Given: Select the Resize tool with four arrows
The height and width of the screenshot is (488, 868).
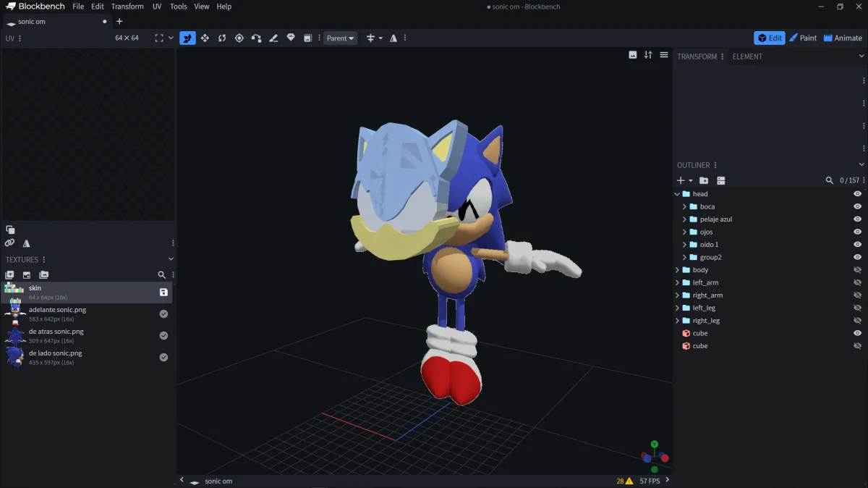Looking at the screenshot, I should click(205, 38).
